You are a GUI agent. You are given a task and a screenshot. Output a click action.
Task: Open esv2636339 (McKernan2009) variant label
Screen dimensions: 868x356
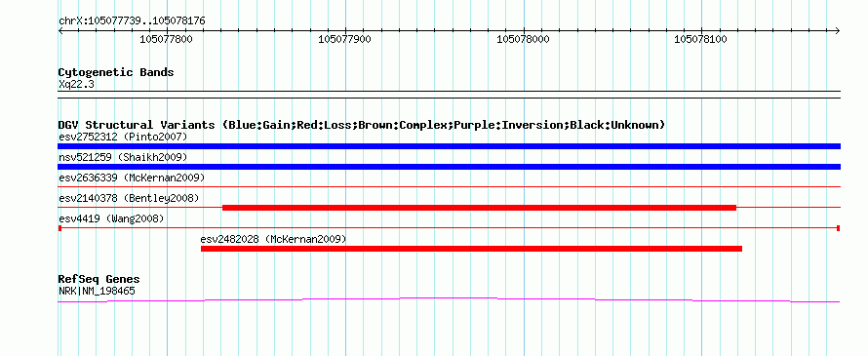pos(132,178)
